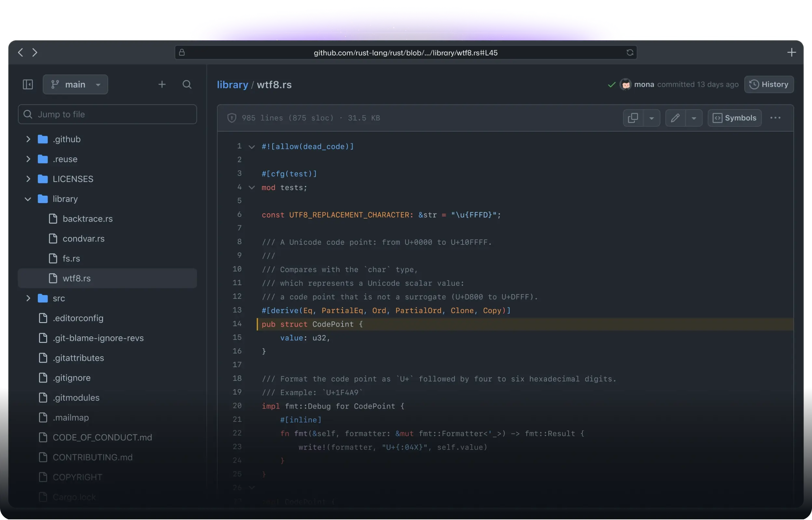This screenshot has height=520, width=812.
Task: Open the more options kebab menu icon
Action: [776, 118]
